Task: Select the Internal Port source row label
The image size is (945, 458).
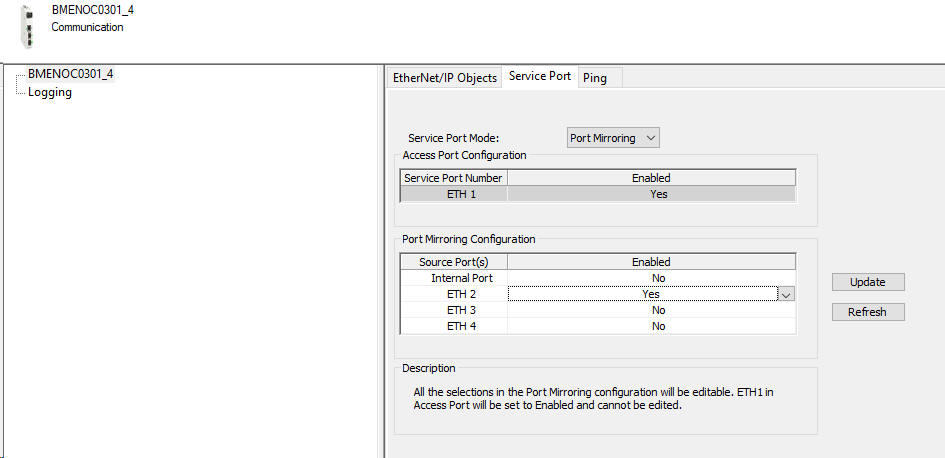Action: coord(454,278)
